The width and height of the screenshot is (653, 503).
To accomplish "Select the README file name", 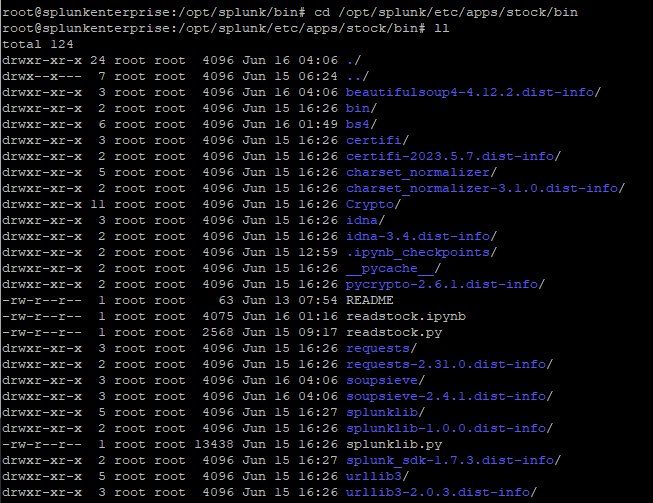I will click(x=369, y=301).
